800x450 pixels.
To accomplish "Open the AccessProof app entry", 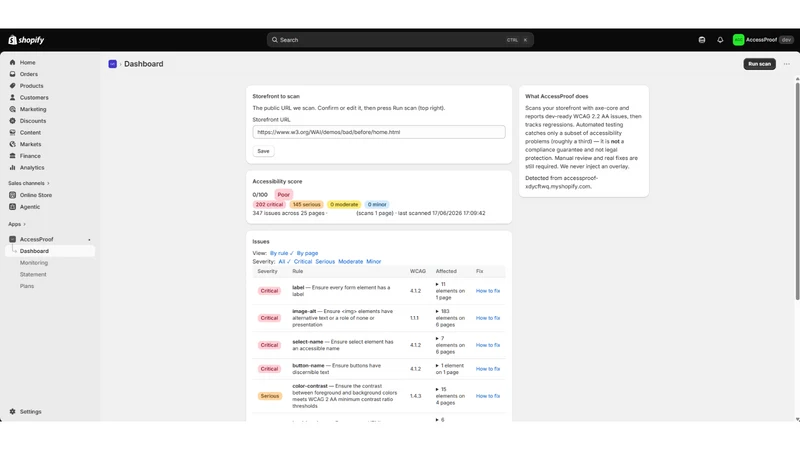I will 36,239.
